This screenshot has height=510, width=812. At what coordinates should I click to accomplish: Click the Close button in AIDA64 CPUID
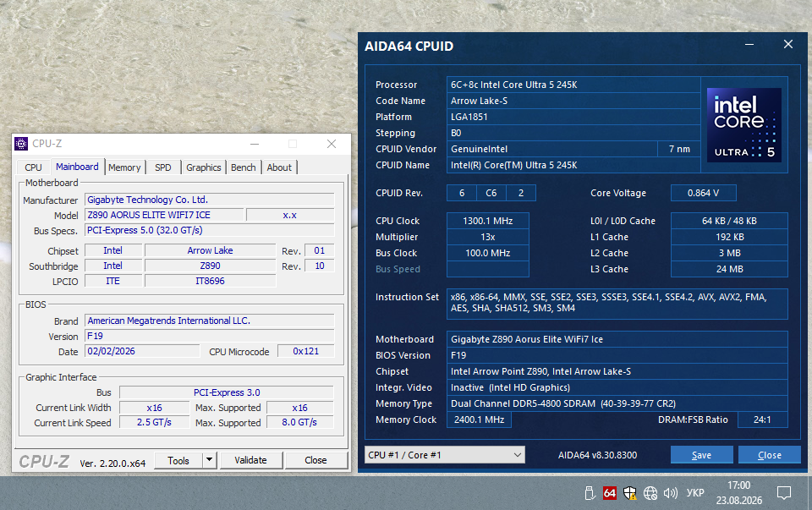[x=770, y=455]
